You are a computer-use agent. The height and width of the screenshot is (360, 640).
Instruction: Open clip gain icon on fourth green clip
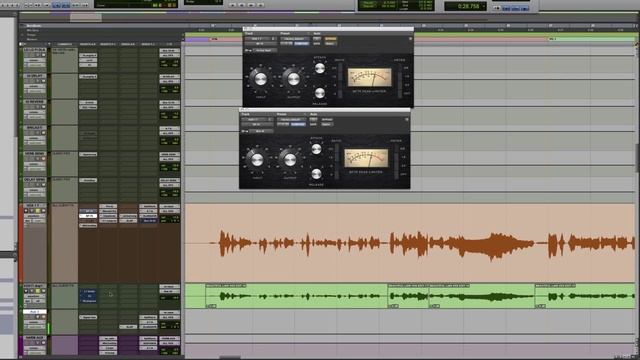point(540,305)
